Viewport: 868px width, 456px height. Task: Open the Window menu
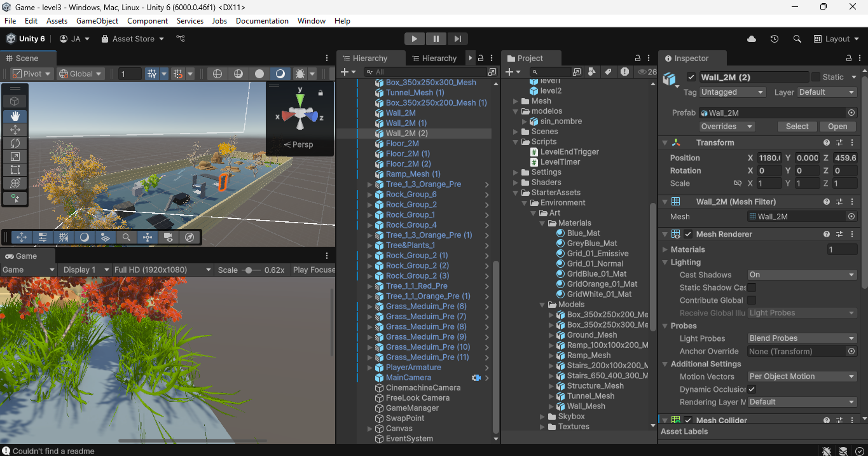pos(312,21)
